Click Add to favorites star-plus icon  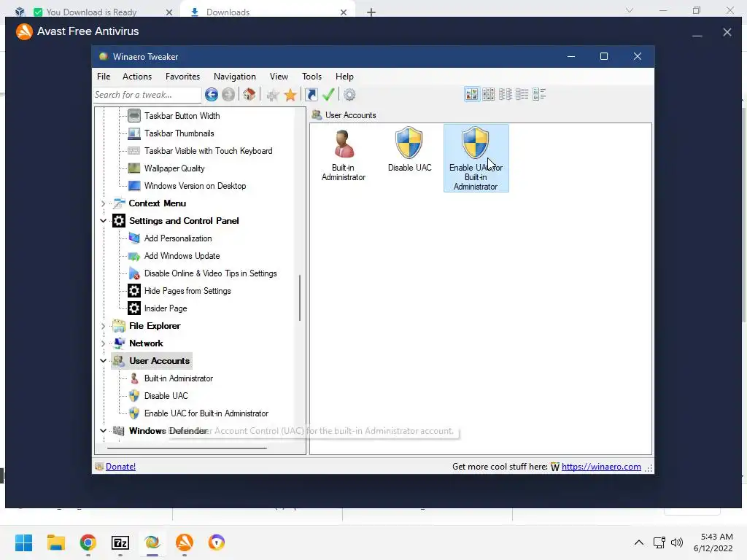pyautogui.click(x=273, y=95)
